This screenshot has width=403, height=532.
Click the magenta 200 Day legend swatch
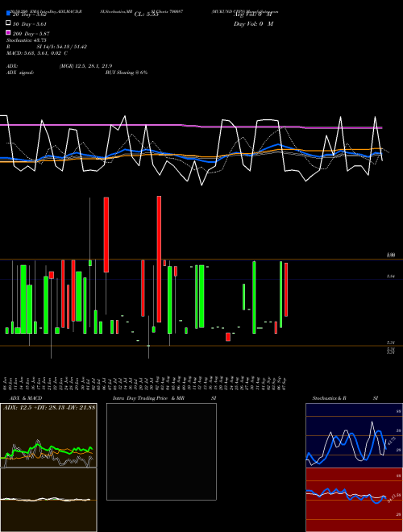click(x=9, y=32)
